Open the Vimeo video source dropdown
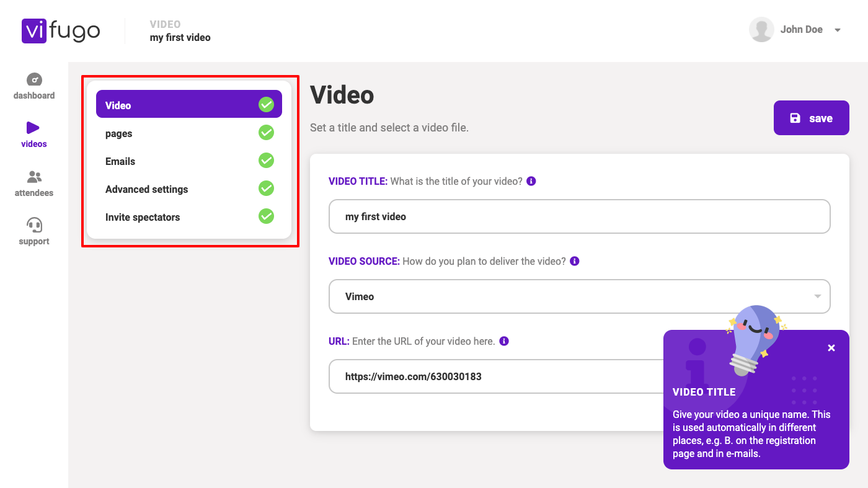 579,296
